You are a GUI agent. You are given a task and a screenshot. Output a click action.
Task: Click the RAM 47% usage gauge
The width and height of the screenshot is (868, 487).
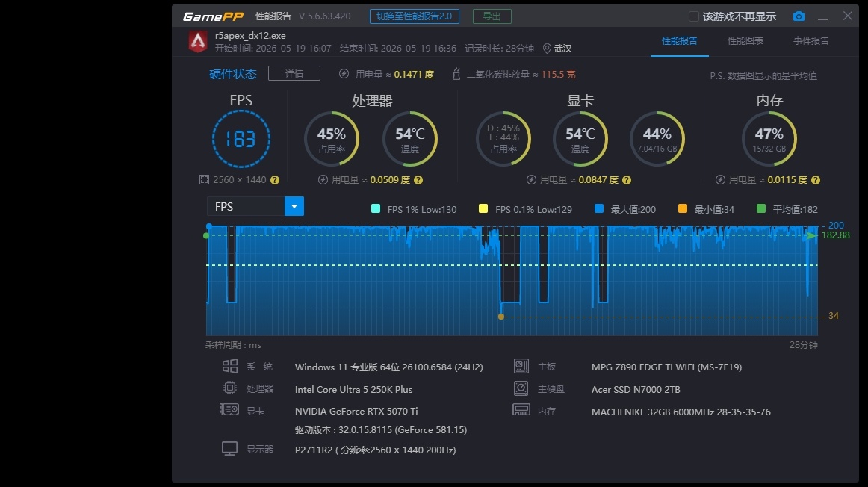(769, 139)
